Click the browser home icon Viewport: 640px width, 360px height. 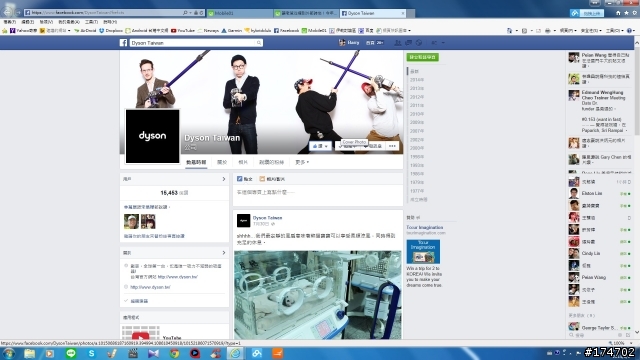(618, 13)
